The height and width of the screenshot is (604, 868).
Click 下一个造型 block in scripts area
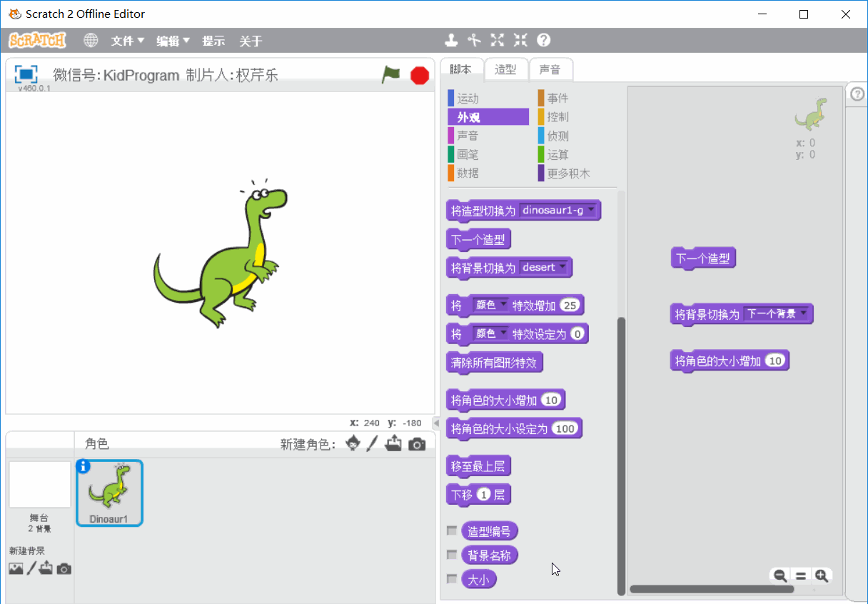[x=703, y=258]
